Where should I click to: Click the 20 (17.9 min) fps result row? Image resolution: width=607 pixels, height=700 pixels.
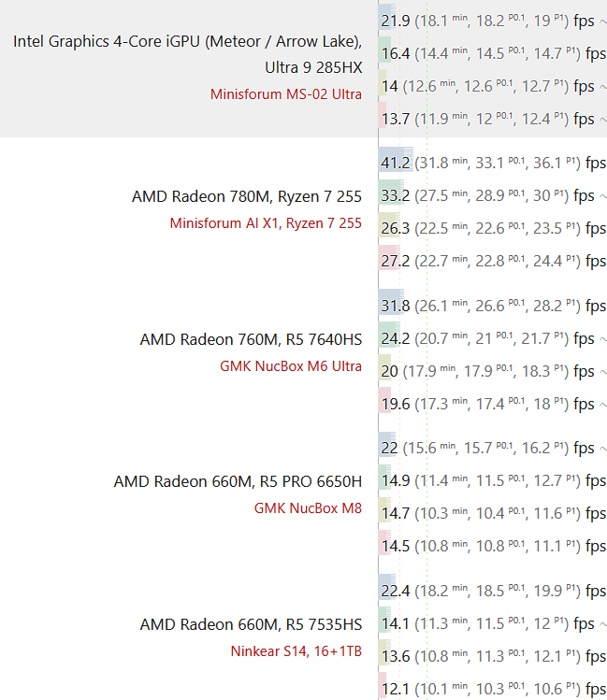tap(493, 371)
